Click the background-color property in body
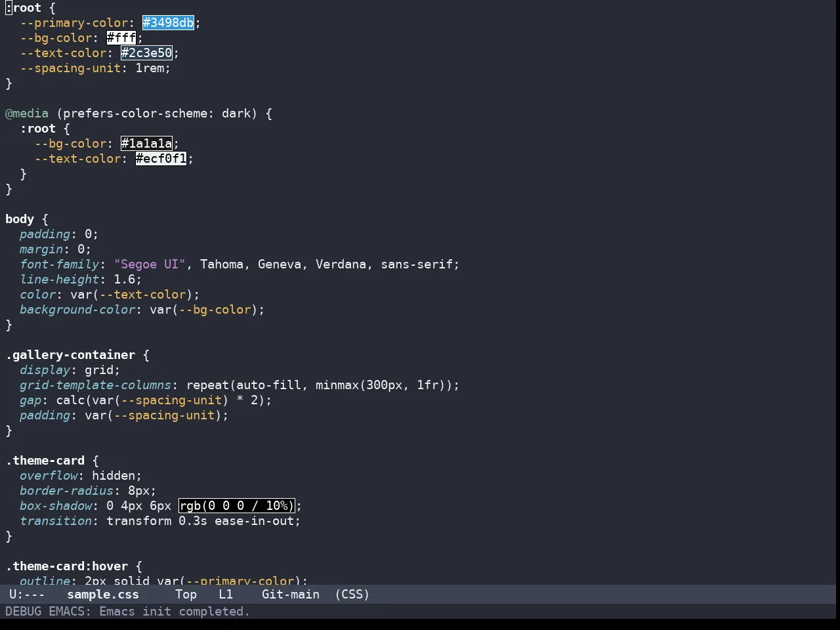This screenshot has width=840, height=630. (77, 310)
